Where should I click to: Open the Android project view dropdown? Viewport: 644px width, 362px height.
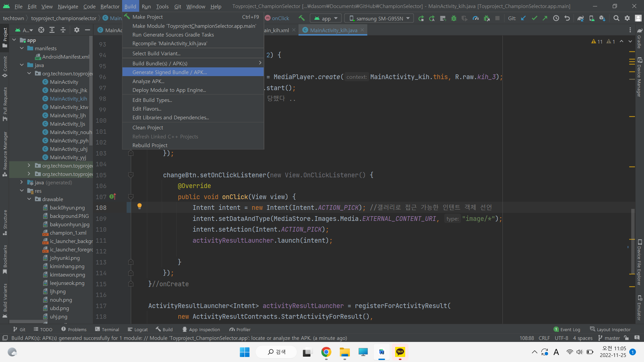click(24, 30)
